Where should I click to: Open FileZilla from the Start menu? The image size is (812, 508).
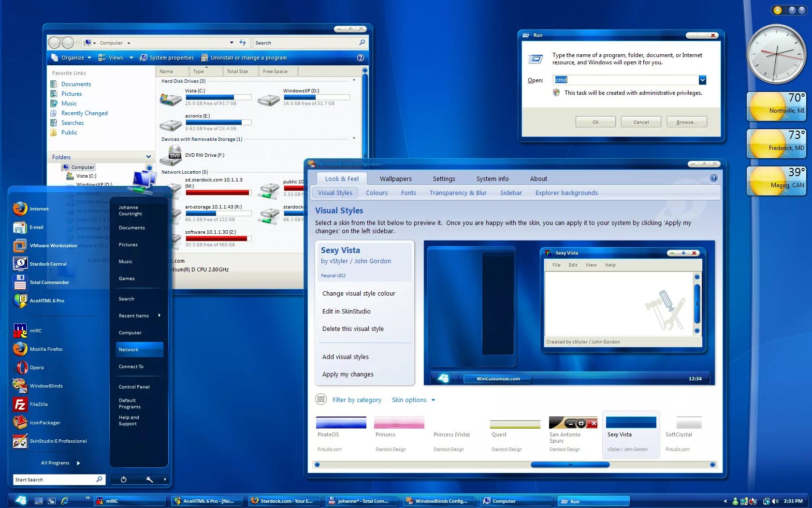click(x=30, y=404)
